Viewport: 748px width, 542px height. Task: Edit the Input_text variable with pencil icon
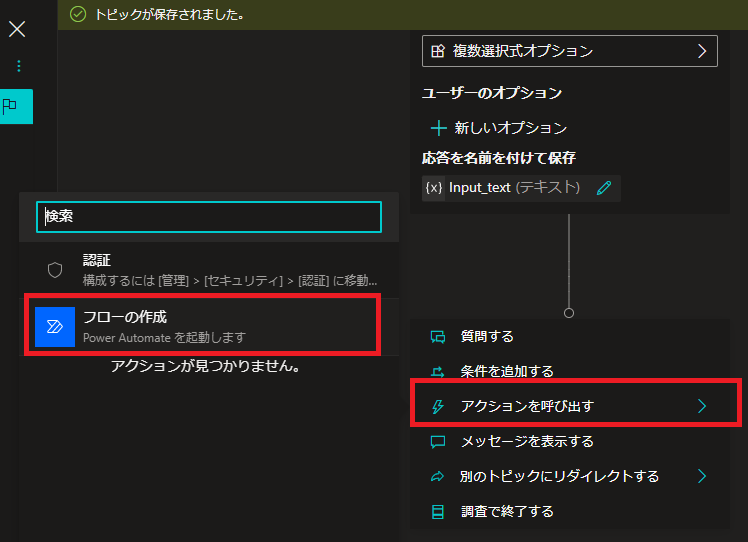[x=604, y=188]
